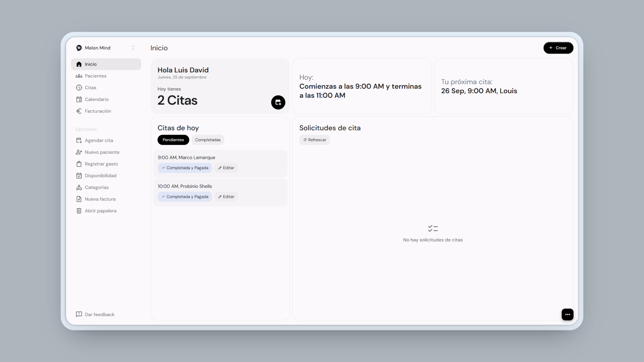Select the Pendientes tab
The height and width of the screenshot is (362, 644).
(x=173, y=140)
